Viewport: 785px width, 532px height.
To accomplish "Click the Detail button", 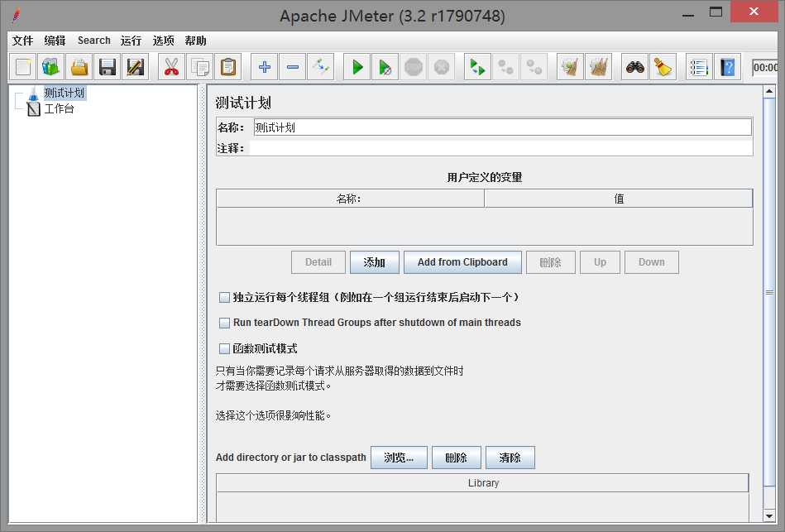I will click(x=318, y=262).
